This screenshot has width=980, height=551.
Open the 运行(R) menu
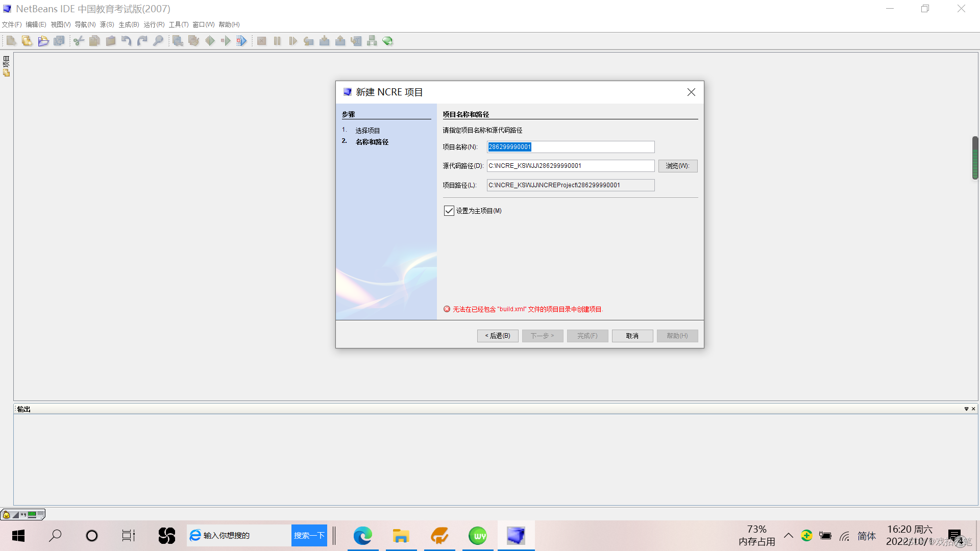[x=154, y=24]
